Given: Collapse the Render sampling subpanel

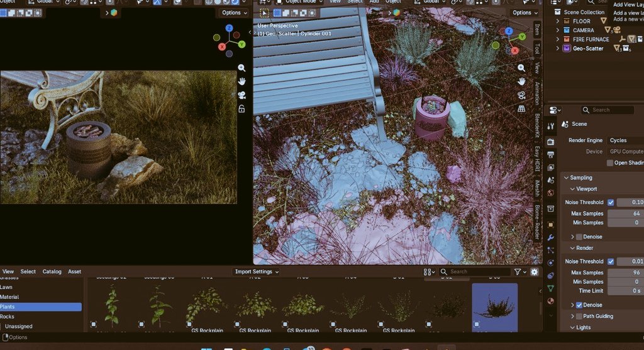Looking at the screenshot, I should (x=572, y=249).
